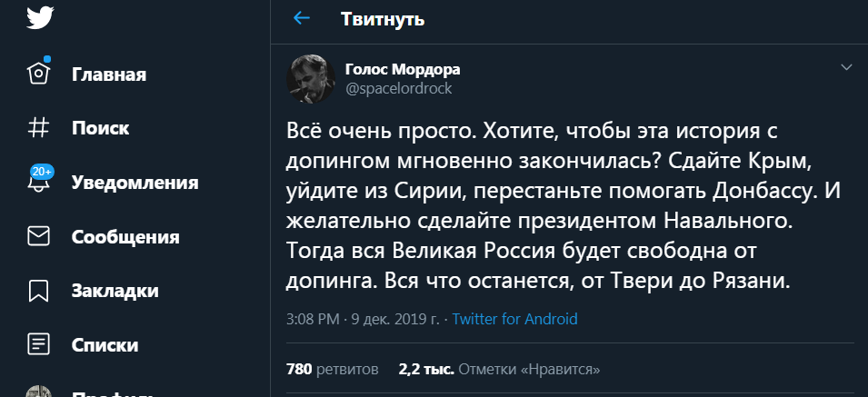Click the Messages envelope icon
Viewport: 868px width, 397px height.
click(x=38, y=237)
